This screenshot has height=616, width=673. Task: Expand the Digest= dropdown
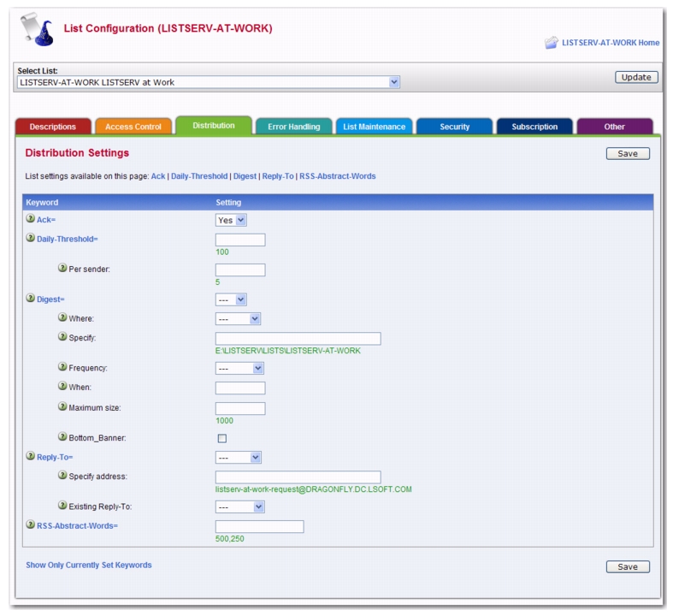[231, 299]
